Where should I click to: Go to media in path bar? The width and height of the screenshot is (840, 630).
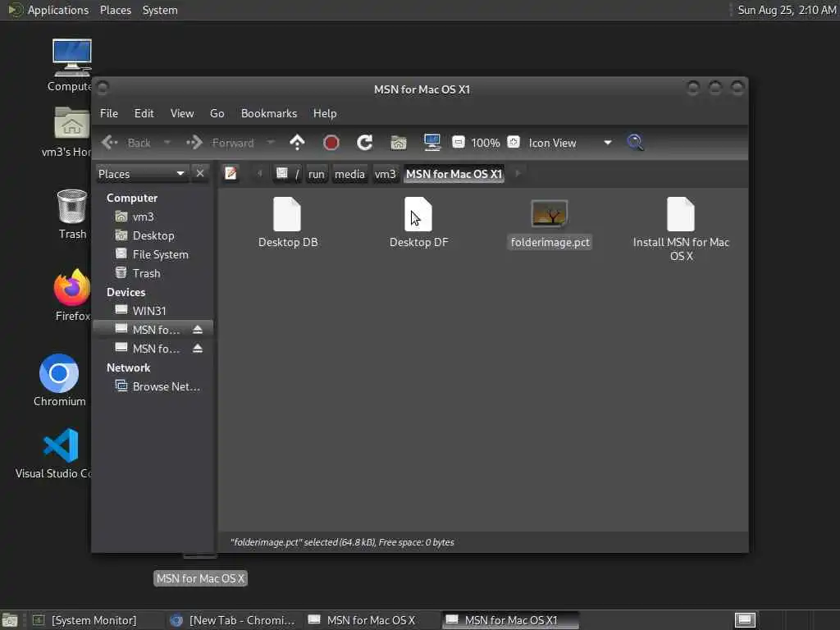tap(349, 174)
